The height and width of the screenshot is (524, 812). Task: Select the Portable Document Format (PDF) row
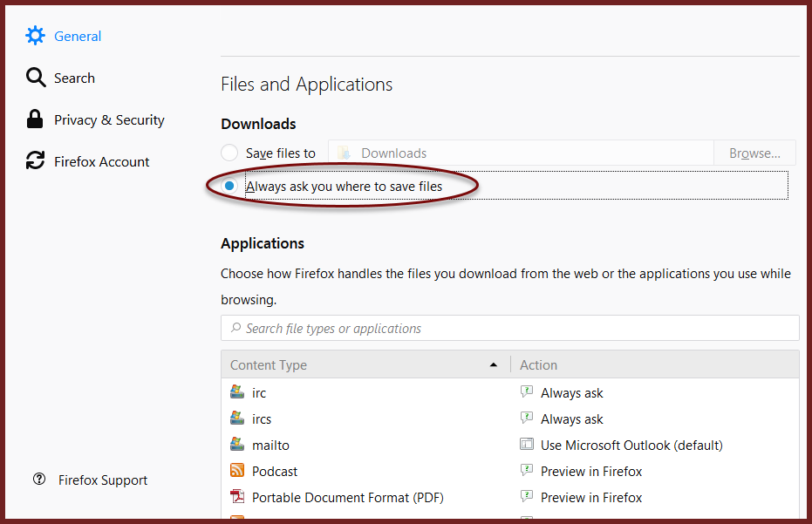(347, 498)
